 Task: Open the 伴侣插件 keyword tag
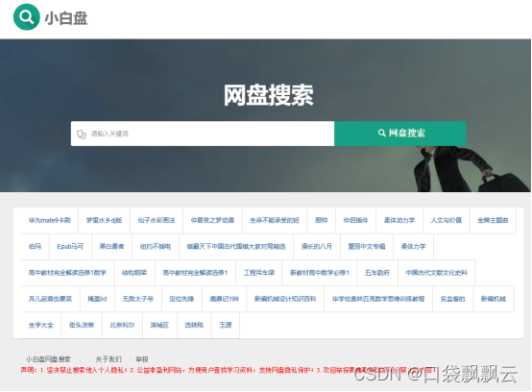[x=355, y=220]
